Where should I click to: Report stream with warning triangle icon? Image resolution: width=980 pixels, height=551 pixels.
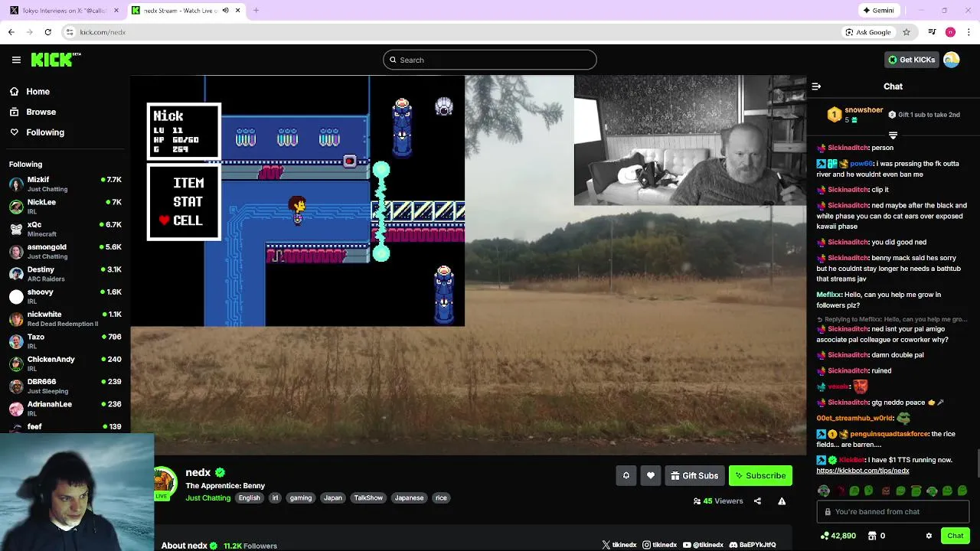pos(782,501)
